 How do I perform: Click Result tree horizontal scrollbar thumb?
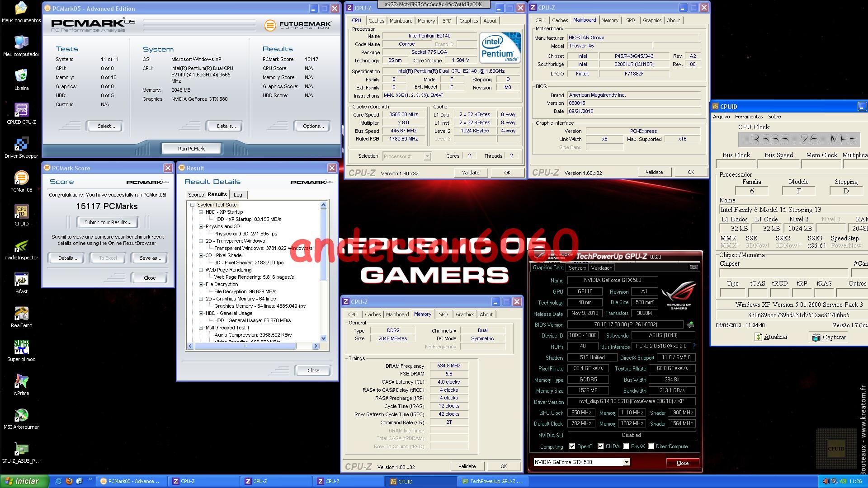[245, 346]
